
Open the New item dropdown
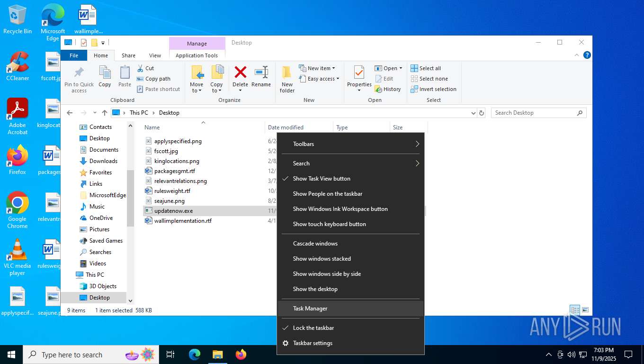point(317,68)
